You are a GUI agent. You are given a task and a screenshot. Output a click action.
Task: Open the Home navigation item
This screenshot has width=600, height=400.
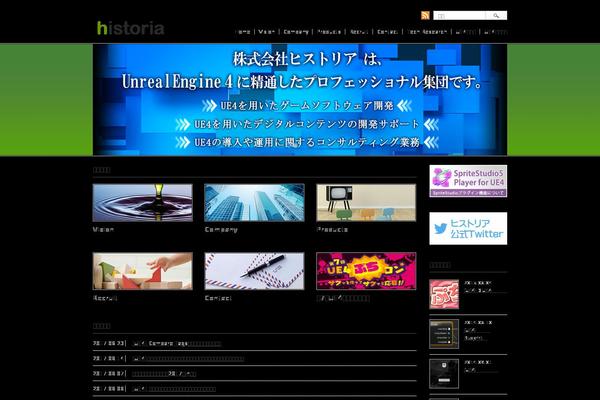243,32
